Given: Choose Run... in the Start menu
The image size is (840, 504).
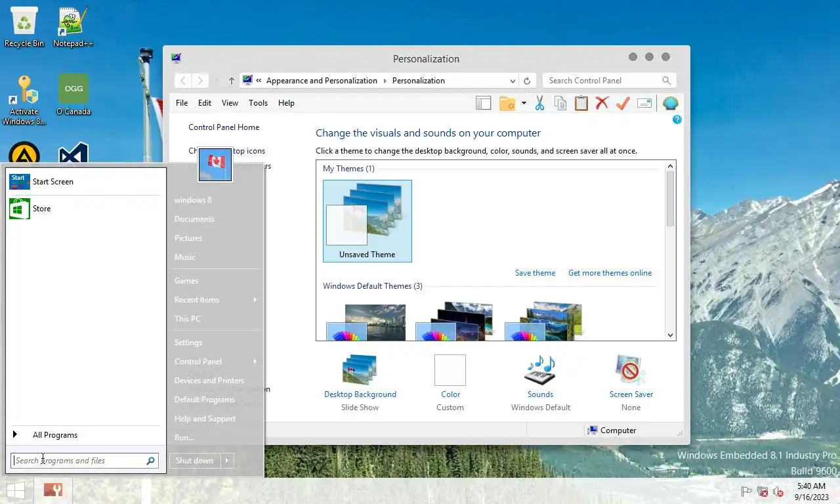Looking at the screenshot, I should pos(184,438).
